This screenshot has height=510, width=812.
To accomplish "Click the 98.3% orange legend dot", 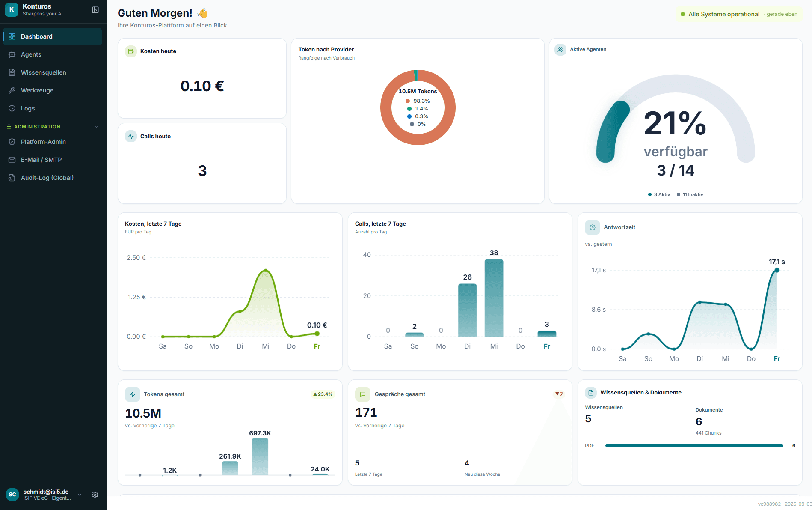I will [x=408, y=101].
